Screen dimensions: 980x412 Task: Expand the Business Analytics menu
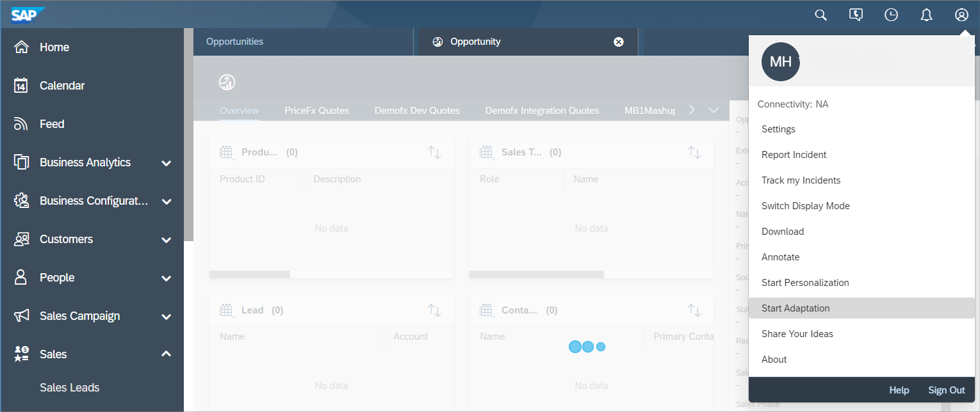click(x=167, y=163)
